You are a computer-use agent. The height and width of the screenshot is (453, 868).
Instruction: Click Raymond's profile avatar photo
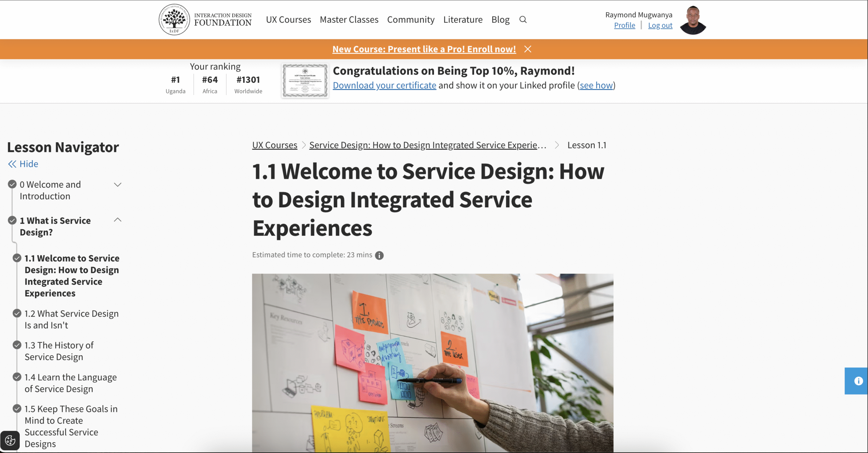pos(693,20)
